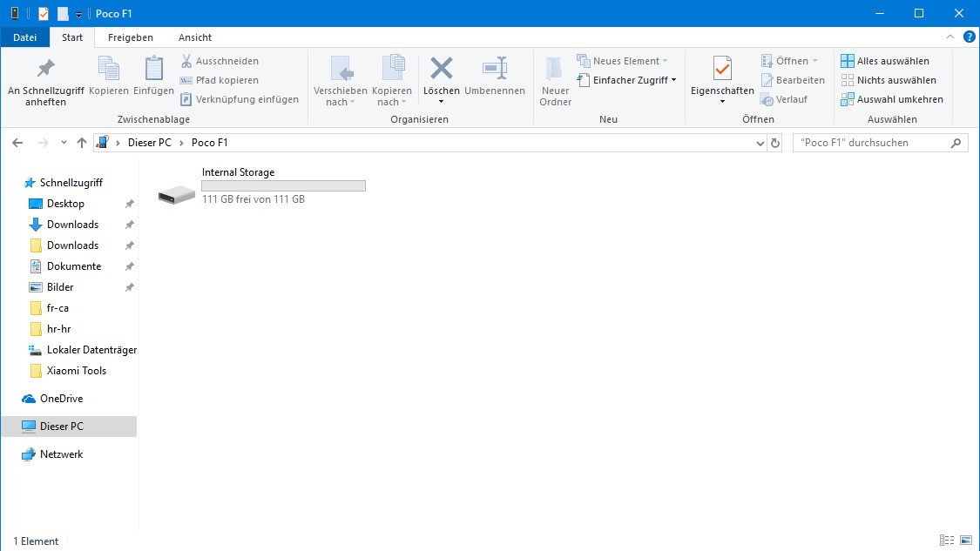This screenshot has width=980, height=551.
Task: Switch to the Ansicht ribbon tab
Action: coord(195,37)
